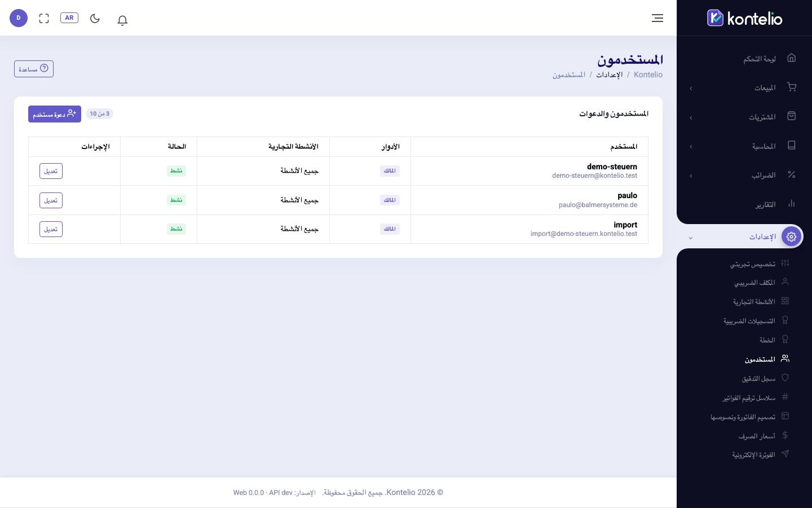The height and width of the screenshot is (508, 812).
Task: Expand the المشتريات submenu chevron
Action: pyautogui.click(x=691, y=117)
